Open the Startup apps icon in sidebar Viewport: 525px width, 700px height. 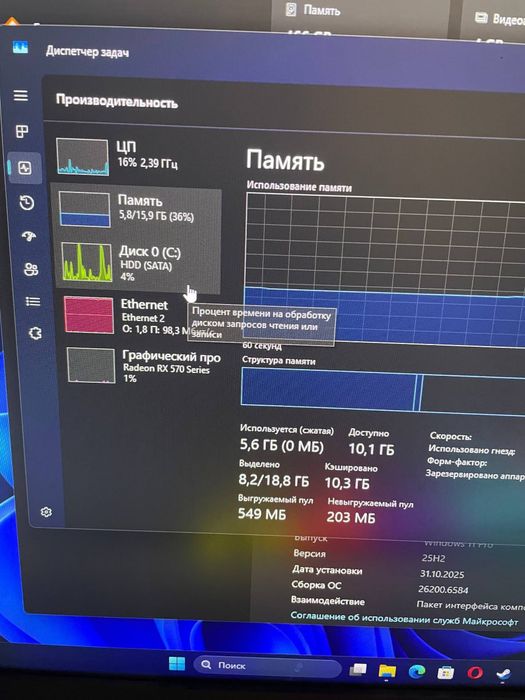click(29, 236)
